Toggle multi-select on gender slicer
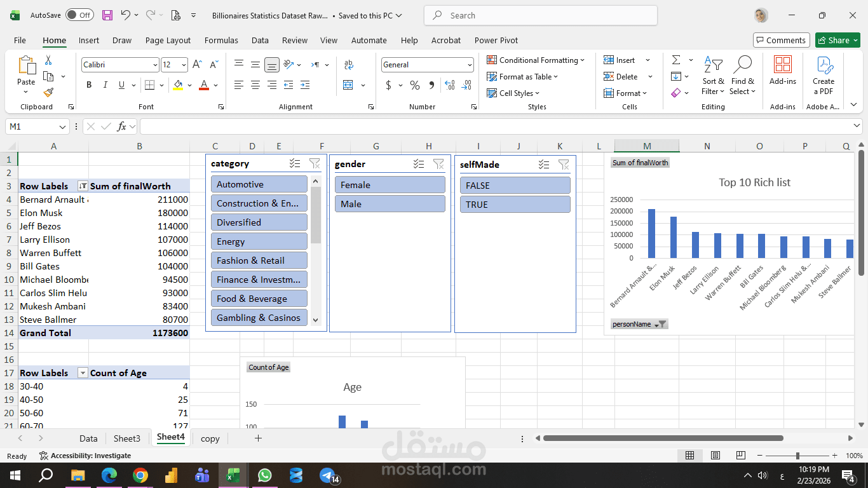 (419, 164)
